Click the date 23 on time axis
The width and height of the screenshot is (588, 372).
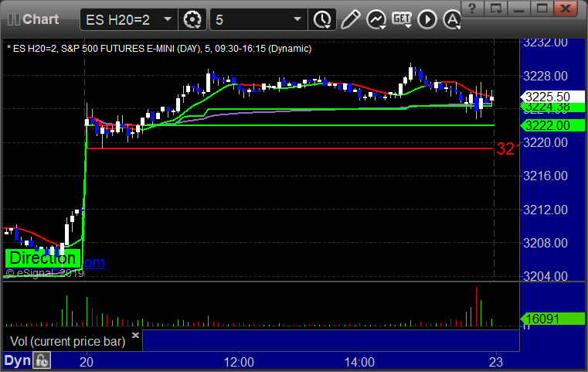point(496,362)
